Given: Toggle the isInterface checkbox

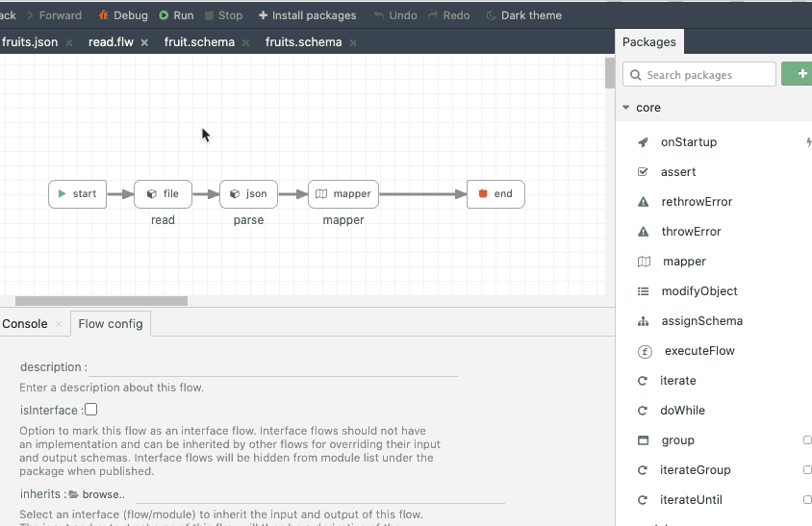Looking at the screenshot, I should click(91, 410).
